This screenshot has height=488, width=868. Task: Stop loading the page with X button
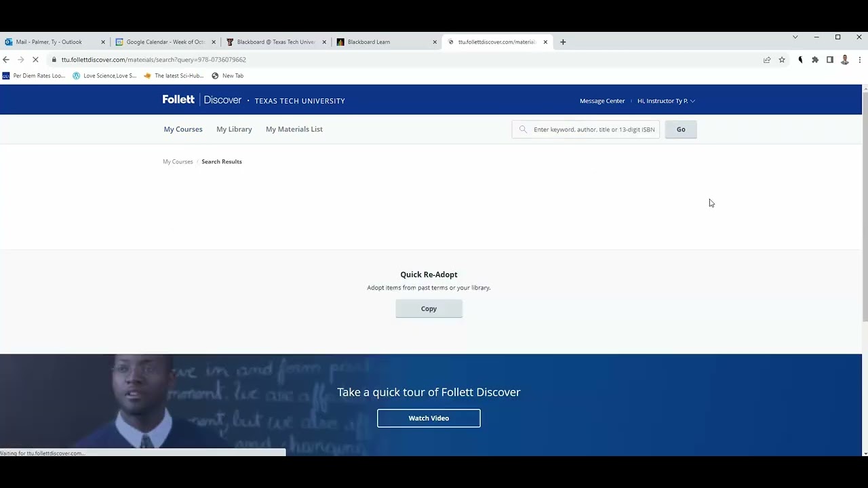pyautogui.click(x=35, y=60)
